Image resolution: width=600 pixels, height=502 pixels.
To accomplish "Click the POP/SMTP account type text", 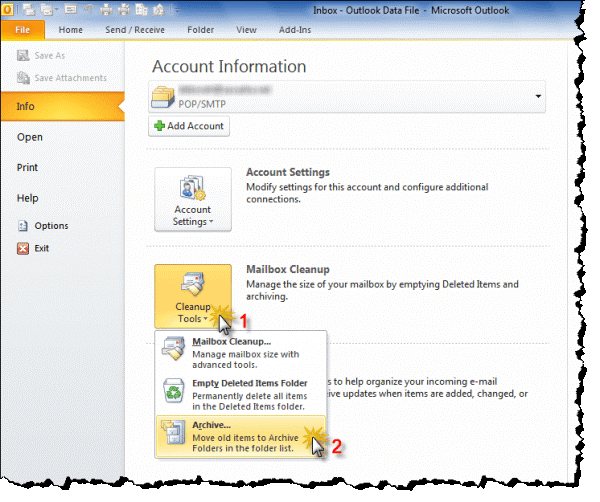I will coord(202,104).
